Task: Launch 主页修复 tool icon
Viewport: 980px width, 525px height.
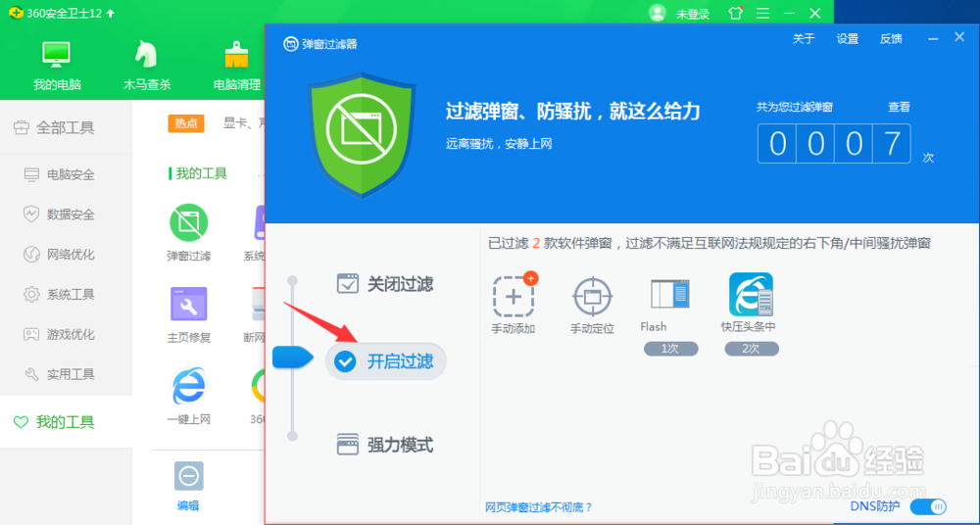Action: tap(189, 304)
